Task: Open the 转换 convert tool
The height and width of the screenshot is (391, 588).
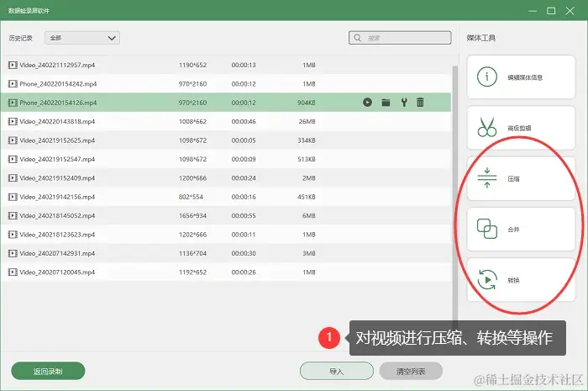Action: 521,279
